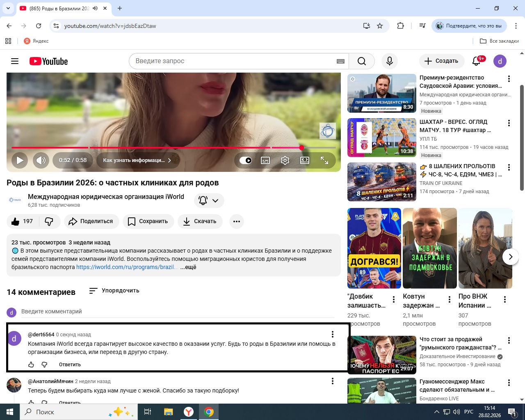This screenshot has height=420, width=525.
Task: Click the video progress bar
Action: 164,148
